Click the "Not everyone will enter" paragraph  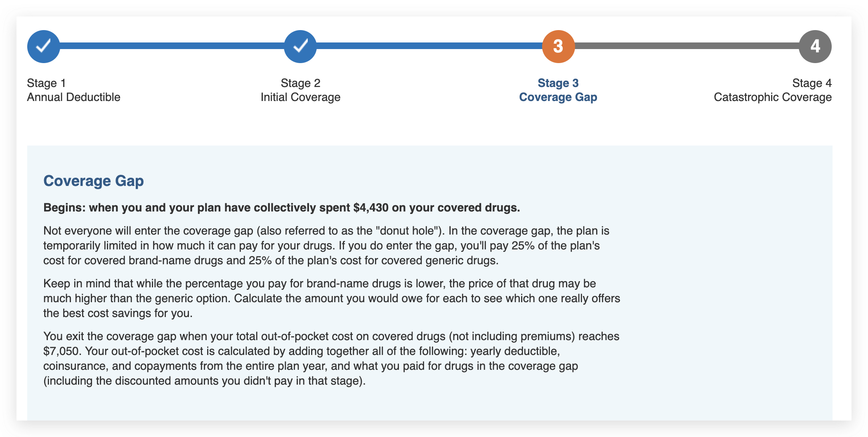326,246
